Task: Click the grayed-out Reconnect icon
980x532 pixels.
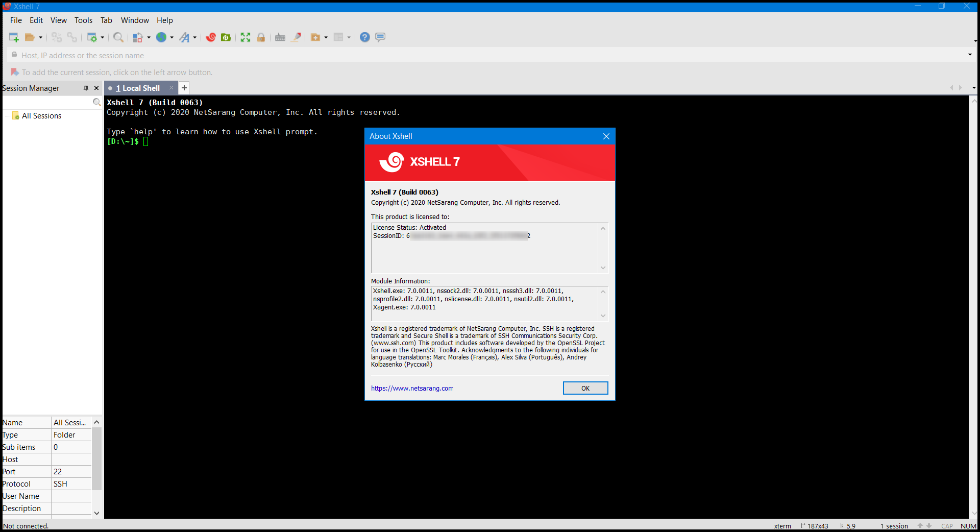Action: tap(72, 37)
